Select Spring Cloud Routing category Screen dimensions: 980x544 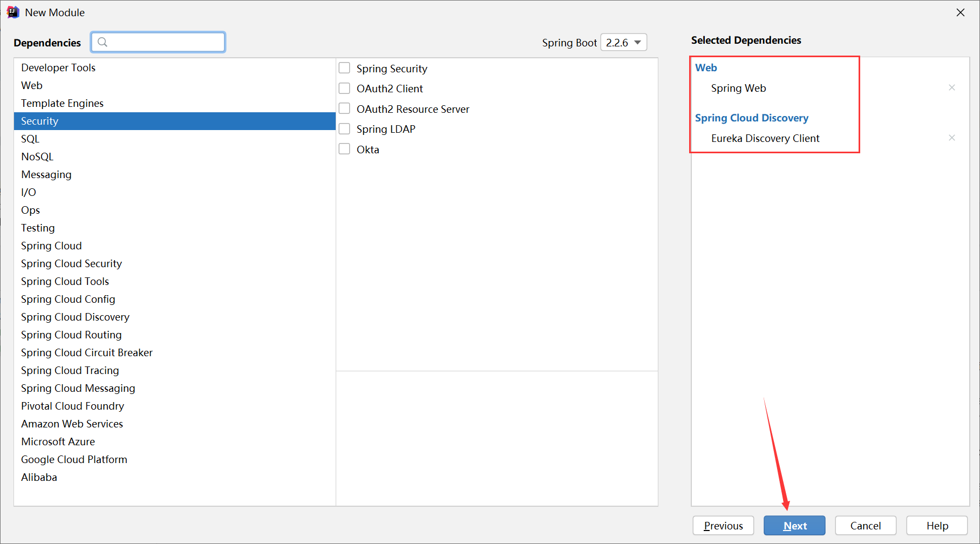tap(175, 335)
